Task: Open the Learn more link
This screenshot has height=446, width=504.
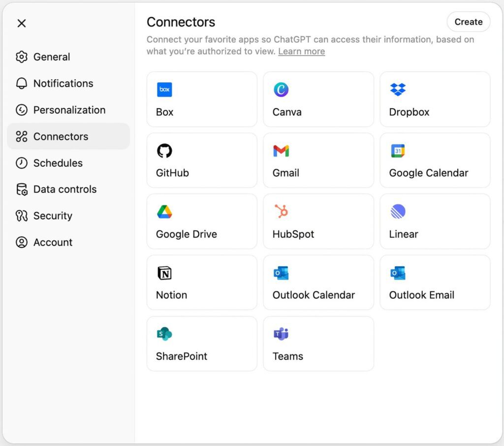Action: coord(301,51)
